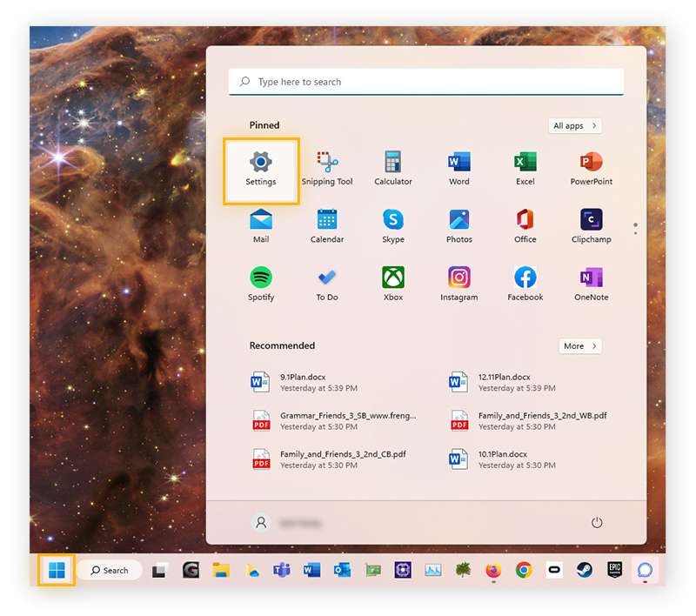This screenshot has width=696, height=616.
Task: Open the Snipping Tool app
Action: (x=327, y=165)
